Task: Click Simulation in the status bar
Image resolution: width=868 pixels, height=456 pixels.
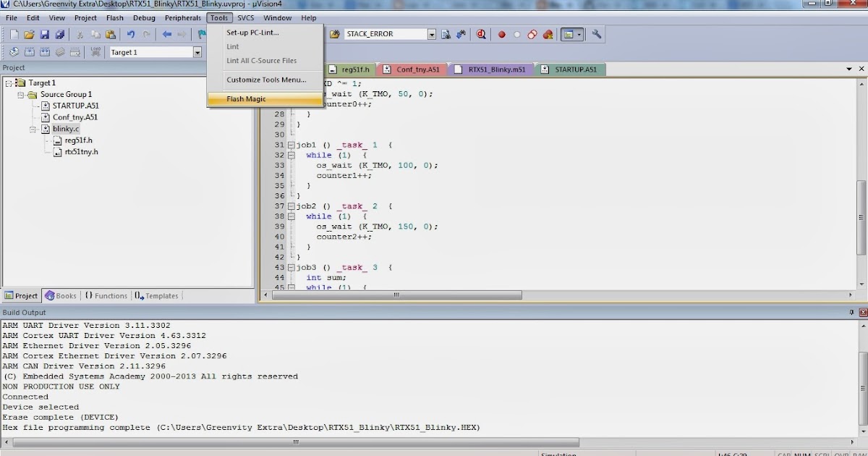Action: pyautogui.click(x=557, y=453)
